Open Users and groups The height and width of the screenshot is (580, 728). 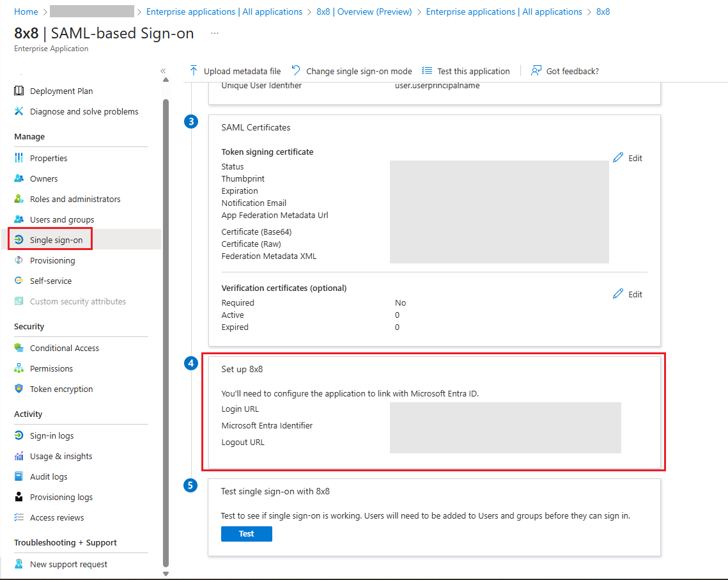61,219
